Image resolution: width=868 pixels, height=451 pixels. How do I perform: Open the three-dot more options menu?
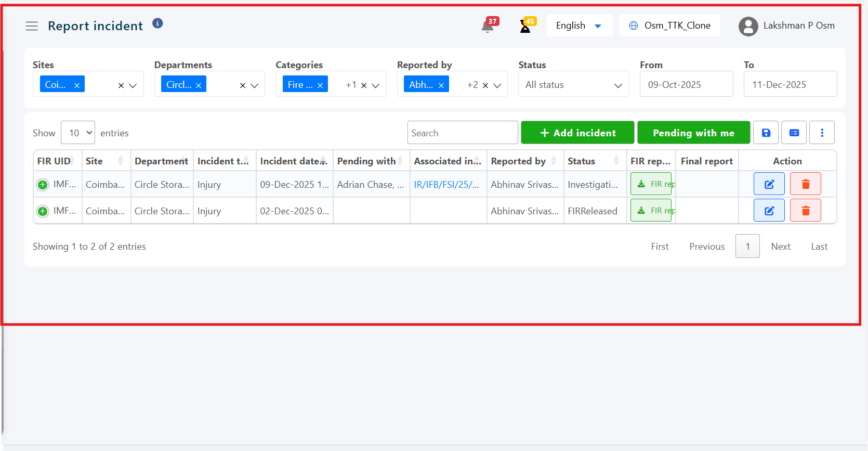pyautogui.click(x=822, y=133)
